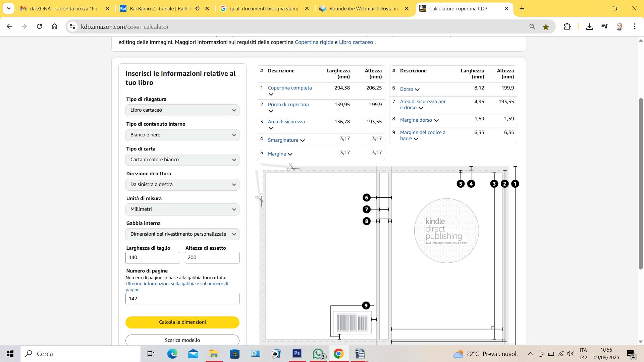Click the bookmark star icon

(x=546, y=27)
